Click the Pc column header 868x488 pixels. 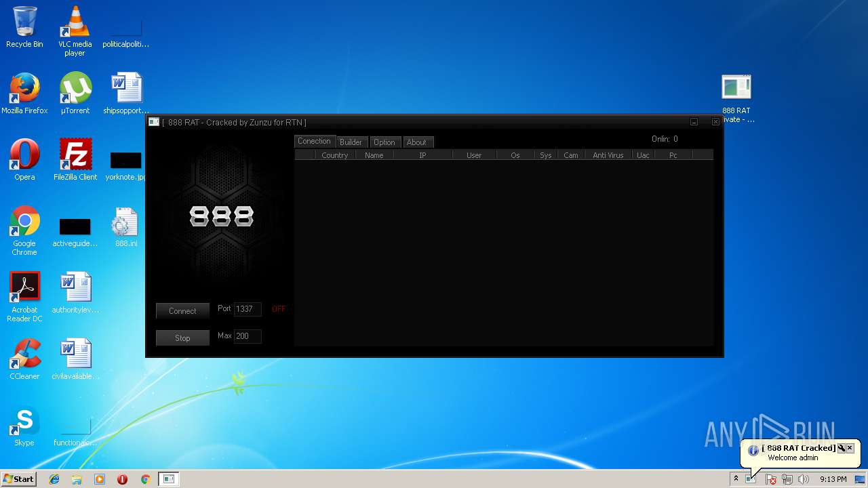click(x=673, y=155)
